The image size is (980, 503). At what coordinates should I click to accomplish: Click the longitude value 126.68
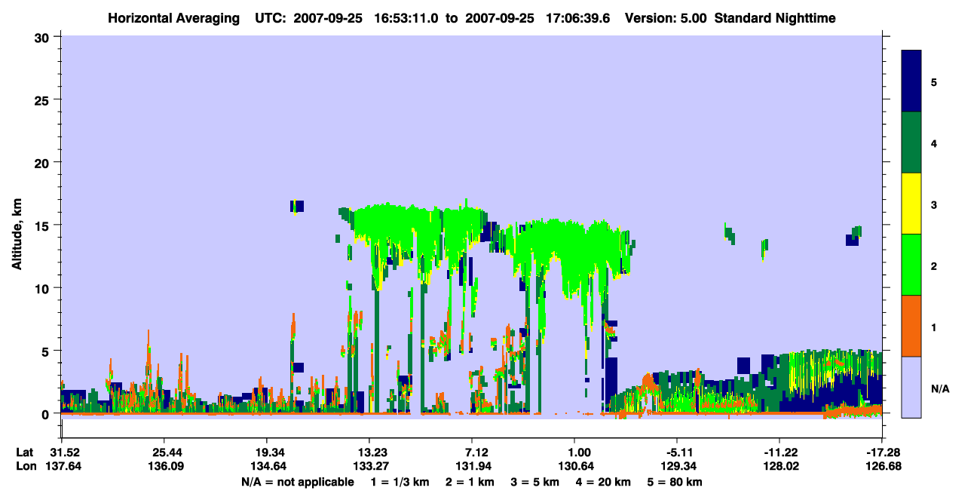[882, 466]
